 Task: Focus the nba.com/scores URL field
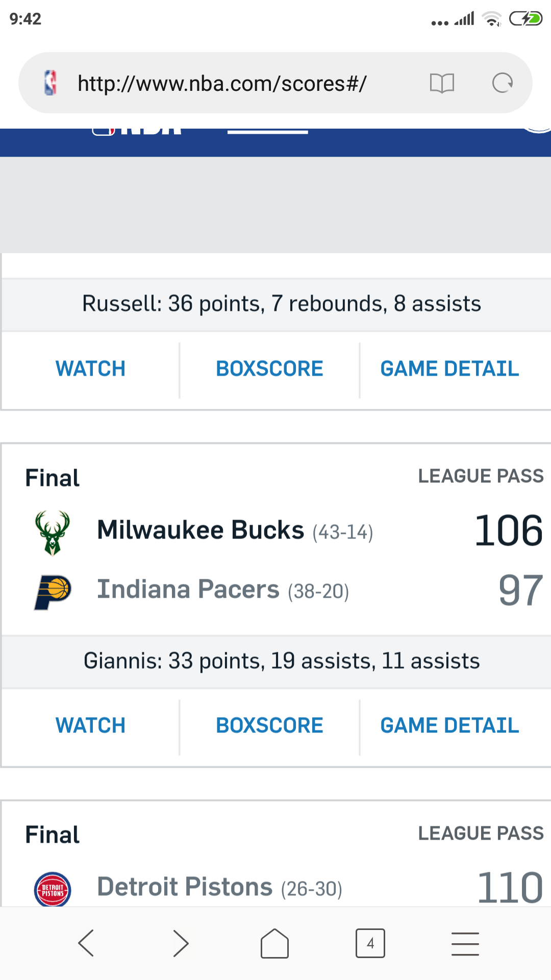tap(222, 83)
